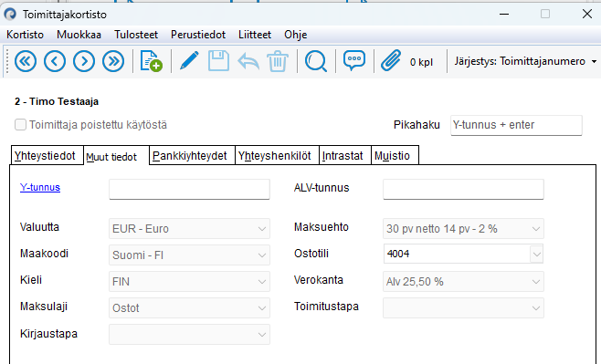This screenshot has width=601, height=364.
Task: Focus the Pikahaku quick search field
Action: coord(516,125)
